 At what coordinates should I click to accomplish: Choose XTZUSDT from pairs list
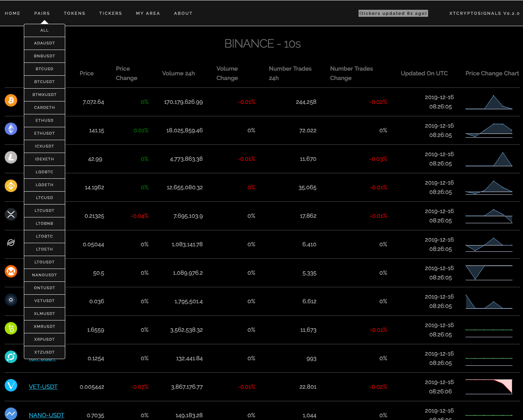pos(45,352)
